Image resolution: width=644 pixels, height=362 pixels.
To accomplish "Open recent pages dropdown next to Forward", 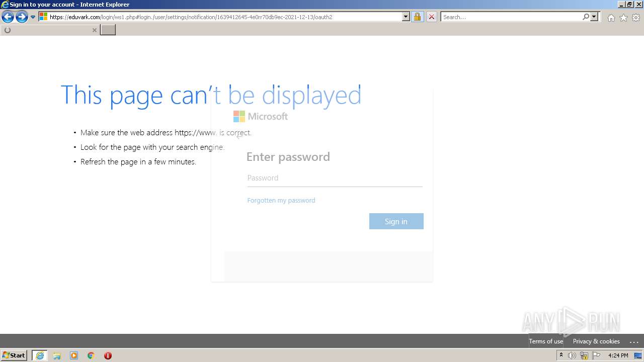I will click(33, 17).
